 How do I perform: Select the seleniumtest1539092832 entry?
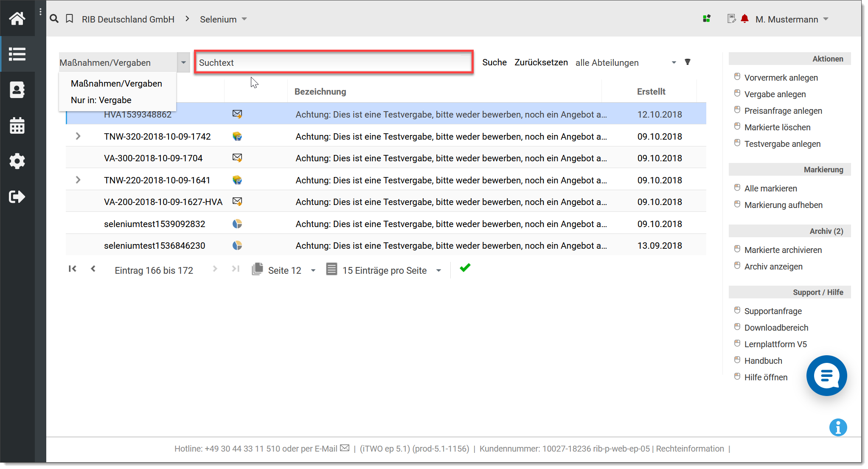coord(386,224)
